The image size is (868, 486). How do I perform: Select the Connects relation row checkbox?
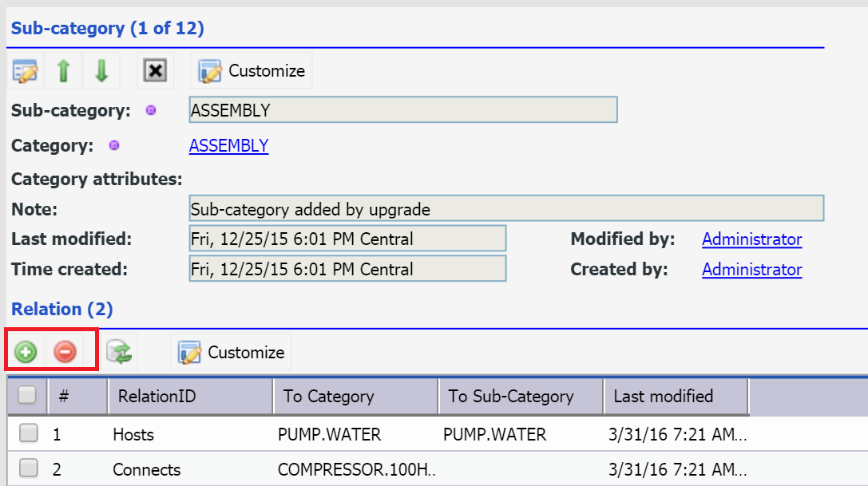[29, 469]
